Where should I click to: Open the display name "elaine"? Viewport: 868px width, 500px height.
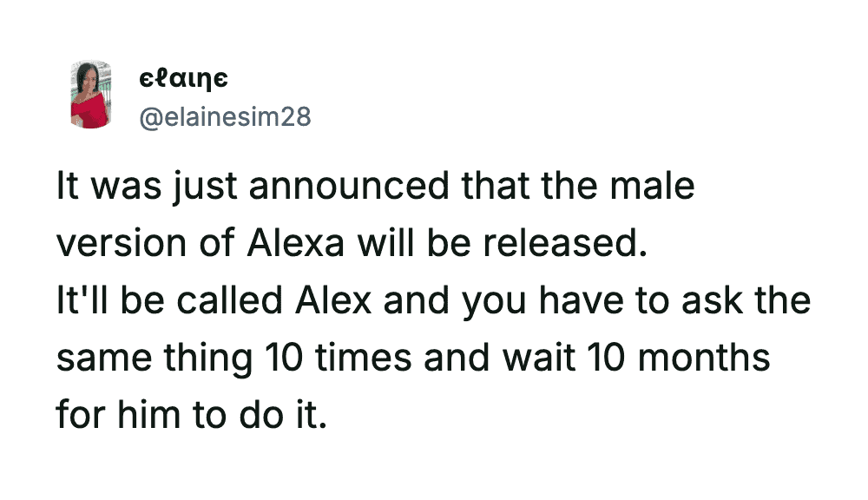click(184, 79)
